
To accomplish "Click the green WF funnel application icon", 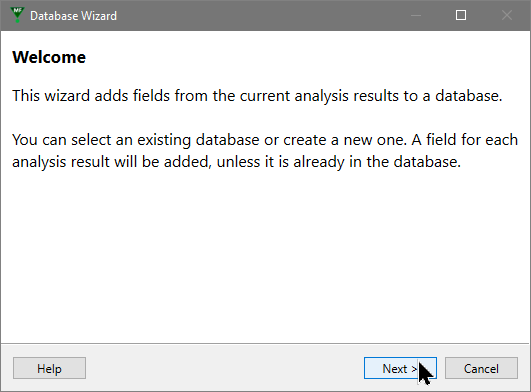I will click(17, 15).
